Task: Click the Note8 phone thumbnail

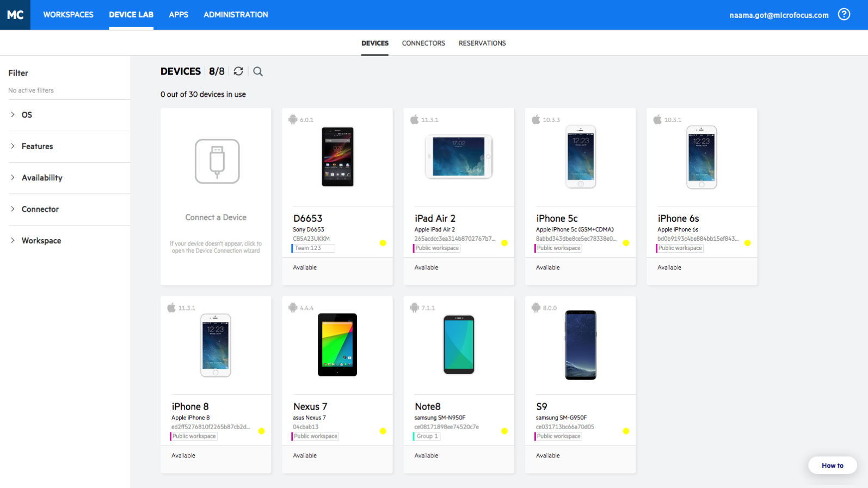Action: click(459, 345)
